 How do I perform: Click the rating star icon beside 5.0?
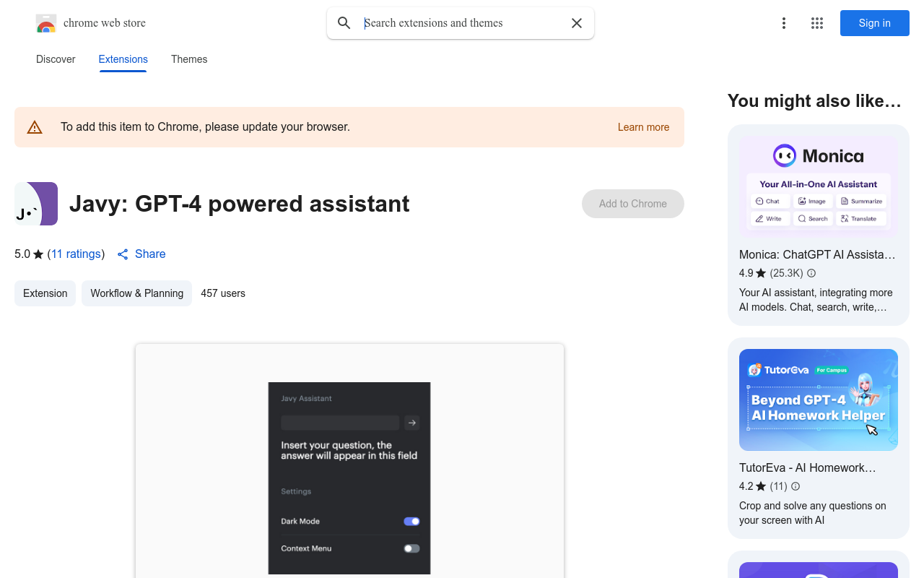(x=38, y=254)
